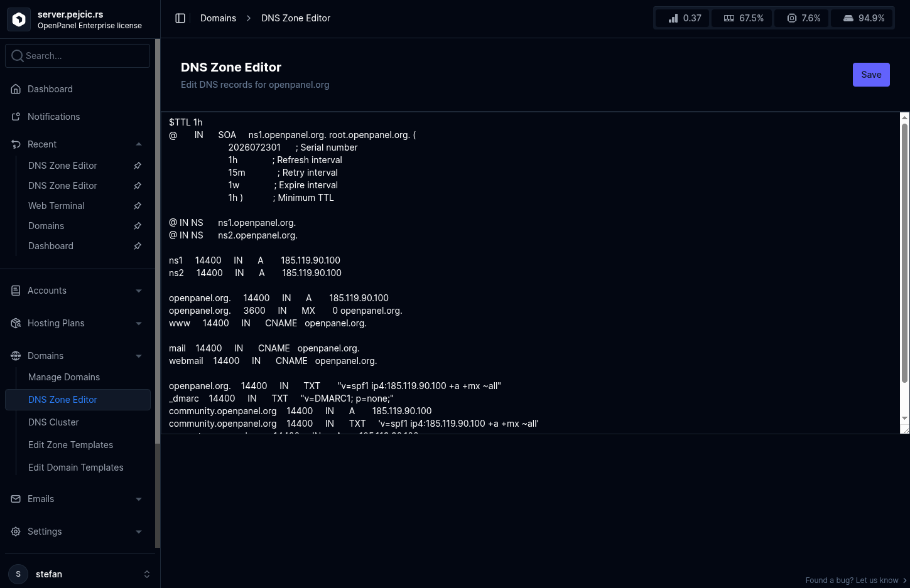Click Found a bug? Let us know
910x588 pixels.
(856, 580)
